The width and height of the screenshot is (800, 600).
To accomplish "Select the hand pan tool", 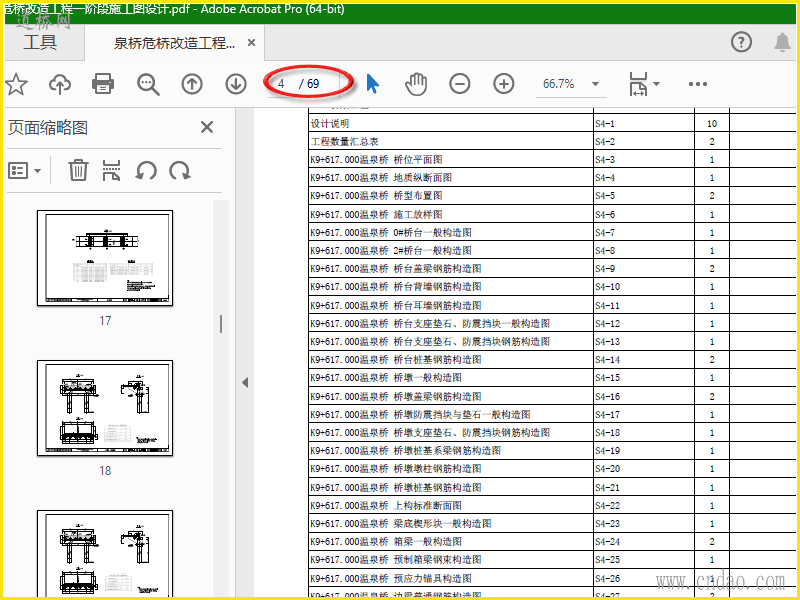I will [416, 84].
